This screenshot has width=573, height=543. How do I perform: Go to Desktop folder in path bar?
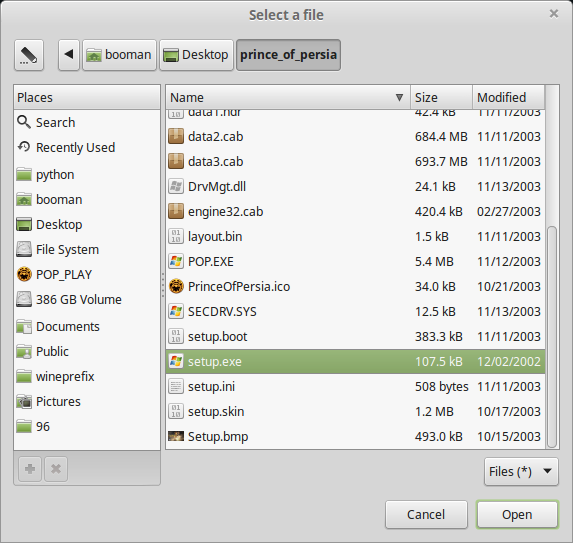[x=196, y=55]
